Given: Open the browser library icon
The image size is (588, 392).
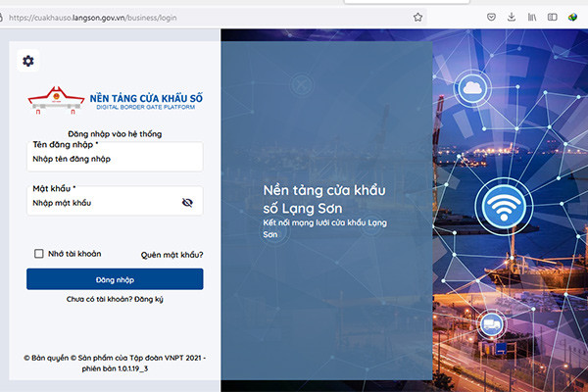Looking at the screenshot, I should (x=532, y=17).
